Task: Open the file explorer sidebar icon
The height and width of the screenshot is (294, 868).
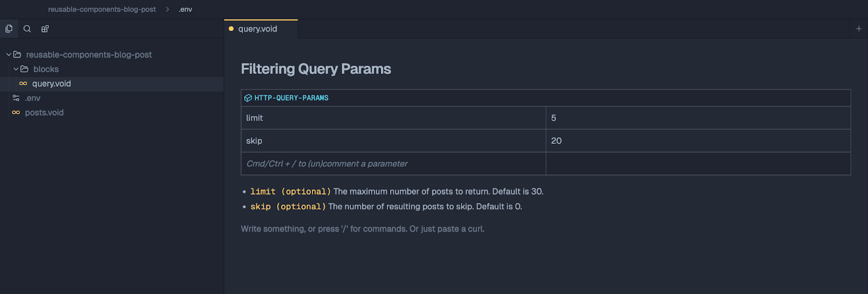Action: coord(9,29)
